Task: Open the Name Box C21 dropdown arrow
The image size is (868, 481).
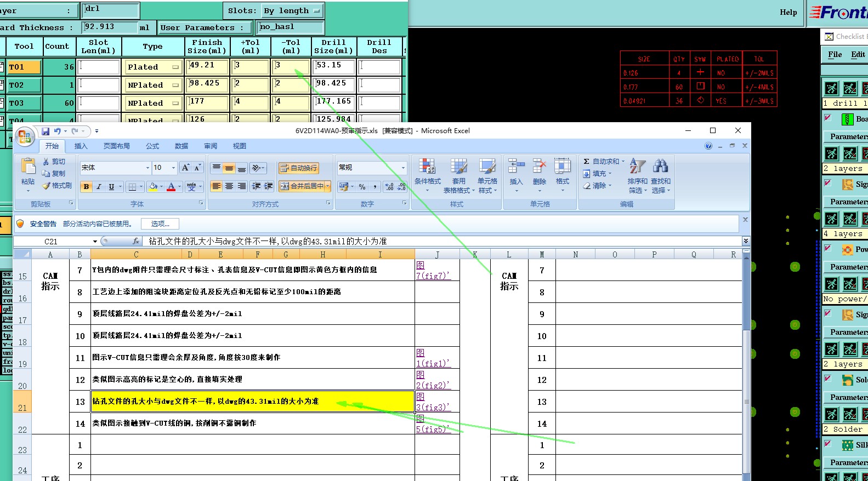Action: coord(95,241)
